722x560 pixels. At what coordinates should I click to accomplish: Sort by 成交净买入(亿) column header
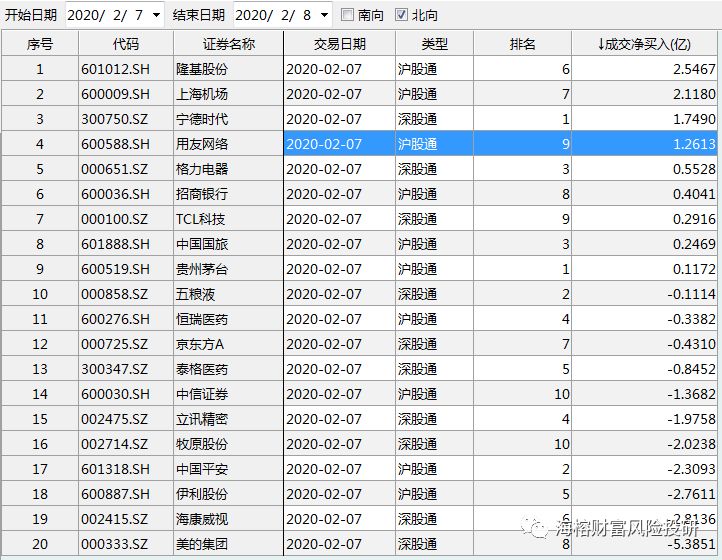pos(644,44)
